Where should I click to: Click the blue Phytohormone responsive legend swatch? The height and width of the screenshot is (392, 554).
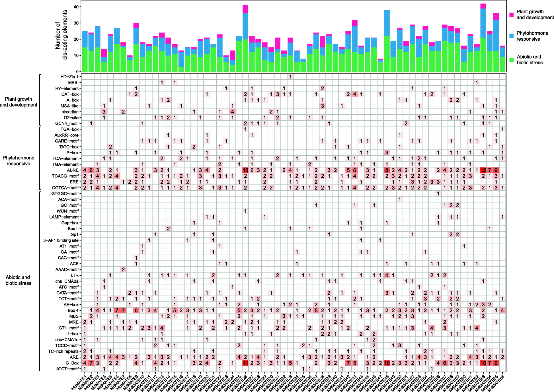(x=512, y=36)
